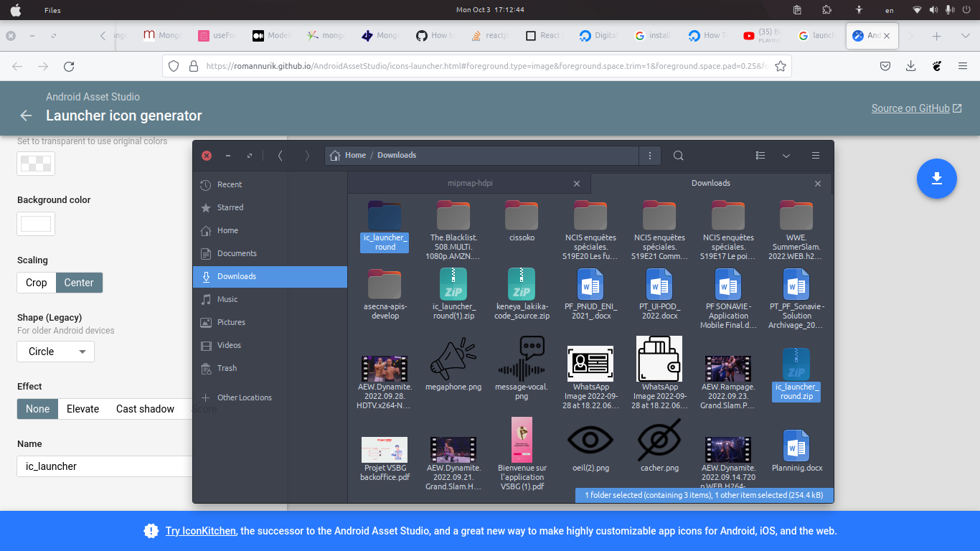Click the blue download floating button
980x551 pixels.
pos(936,179)
